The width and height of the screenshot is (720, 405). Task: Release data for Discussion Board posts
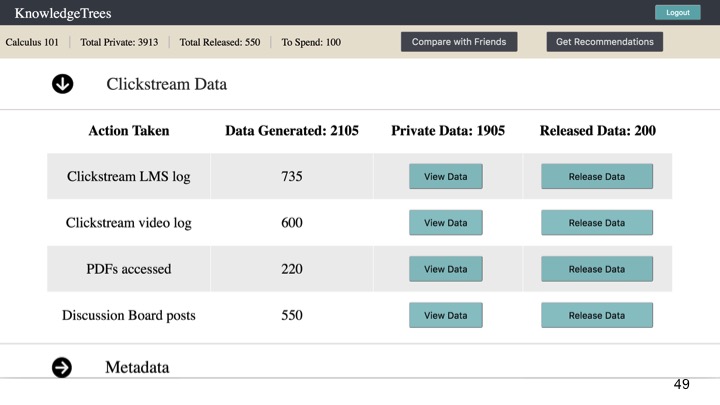(596, 315)
